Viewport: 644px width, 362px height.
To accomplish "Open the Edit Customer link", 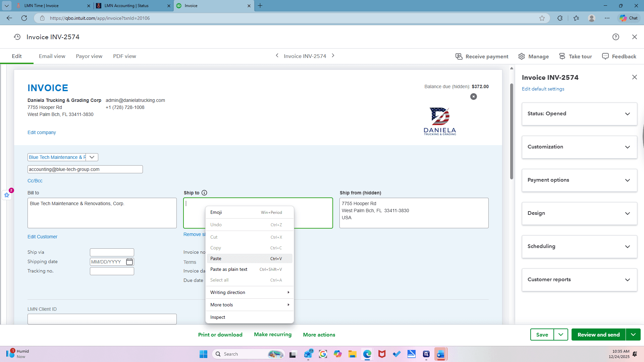I will [42, 237].
